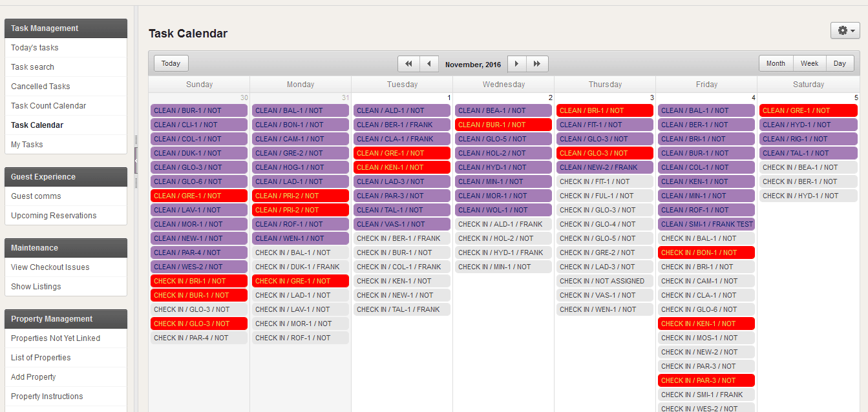Open Properties Not Yet Linked

pyautogui.click(x=56, y=338)
